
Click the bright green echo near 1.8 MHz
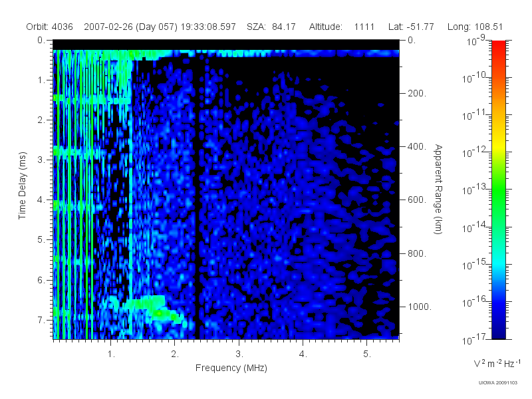160,313
